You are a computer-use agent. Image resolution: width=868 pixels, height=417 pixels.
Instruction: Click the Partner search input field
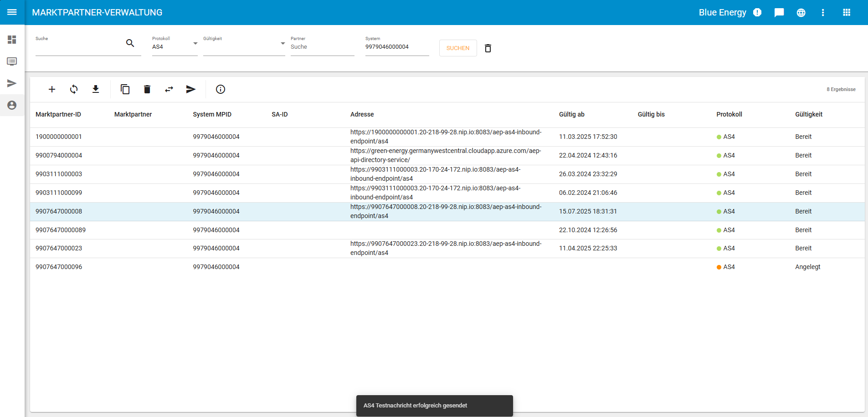(x=322, y=47)
